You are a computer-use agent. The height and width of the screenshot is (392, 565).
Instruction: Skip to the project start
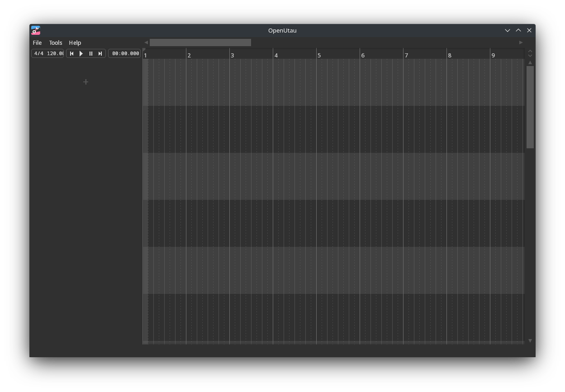click(x=71, y=53)
